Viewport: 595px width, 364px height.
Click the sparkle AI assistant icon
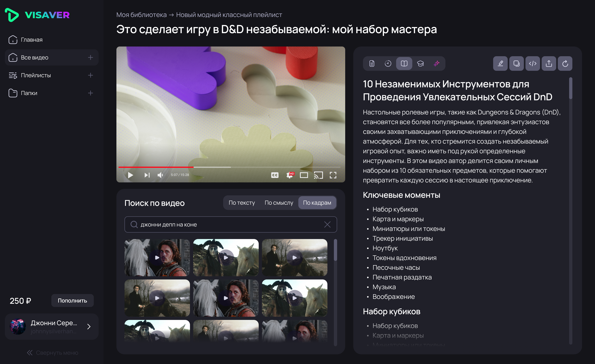[436, 63]
